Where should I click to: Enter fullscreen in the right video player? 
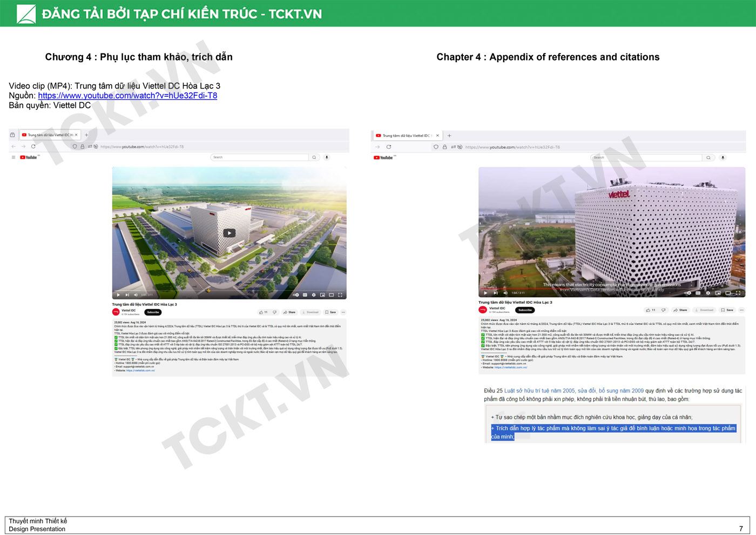tap(738, 293)
